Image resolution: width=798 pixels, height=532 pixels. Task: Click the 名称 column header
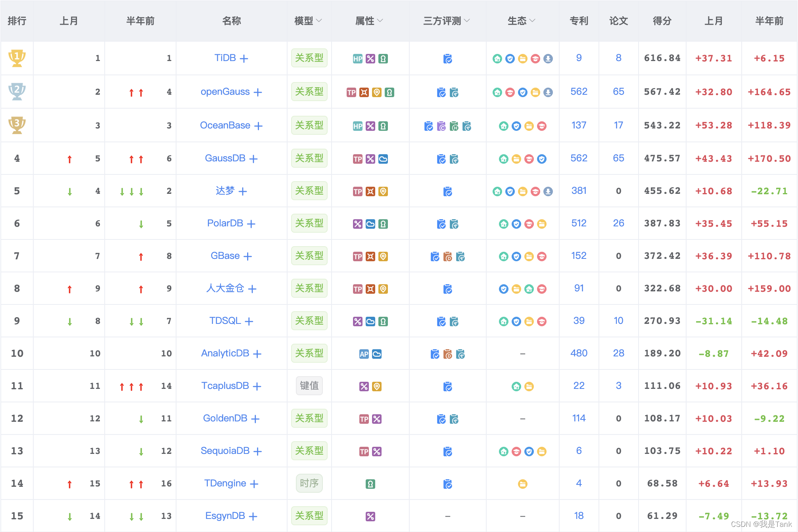point(232,21)
